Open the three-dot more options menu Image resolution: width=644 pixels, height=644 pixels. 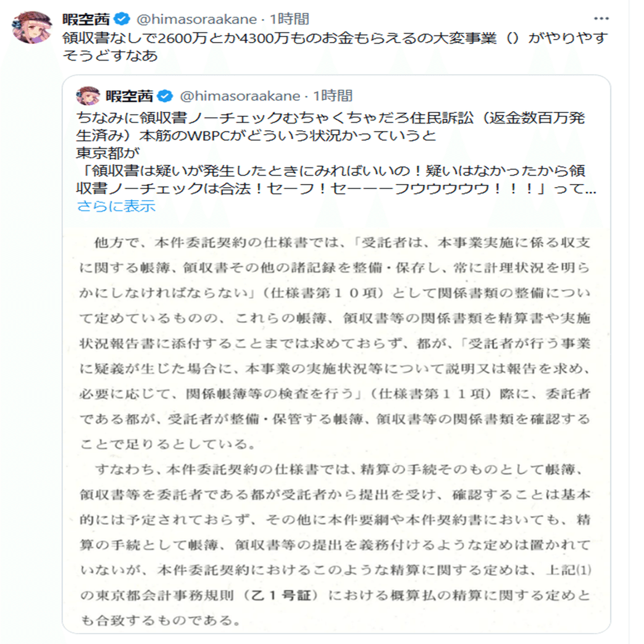(600, 19)
